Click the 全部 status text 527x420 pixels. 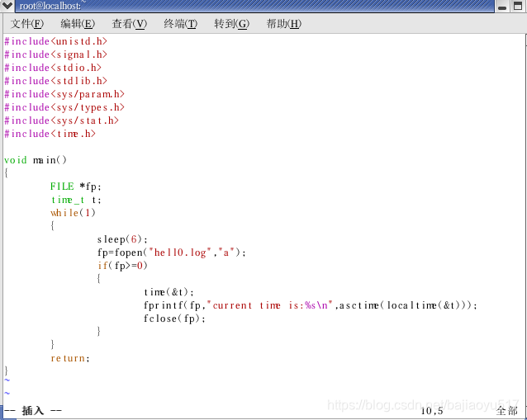tap(507, 411)
